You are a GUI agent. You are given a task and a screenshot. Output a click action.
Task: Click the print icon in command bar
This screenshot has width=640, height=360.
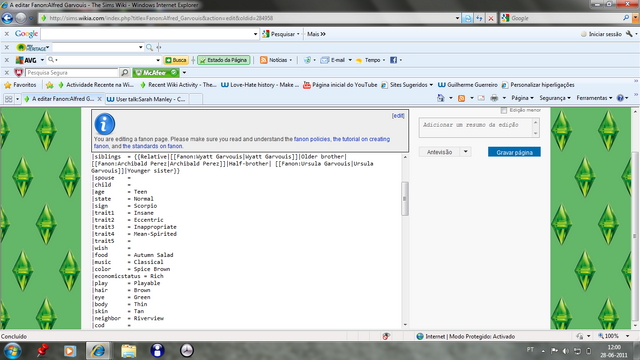click(x=494, y=98)
